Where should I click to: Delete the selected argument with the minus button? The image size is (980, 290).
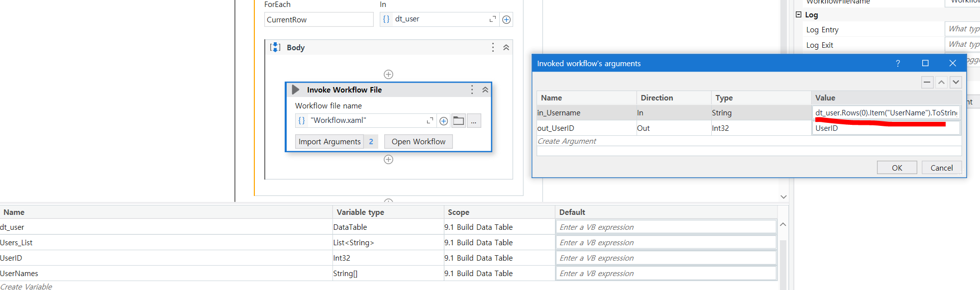pyautogui.click(x=927, y=82)
